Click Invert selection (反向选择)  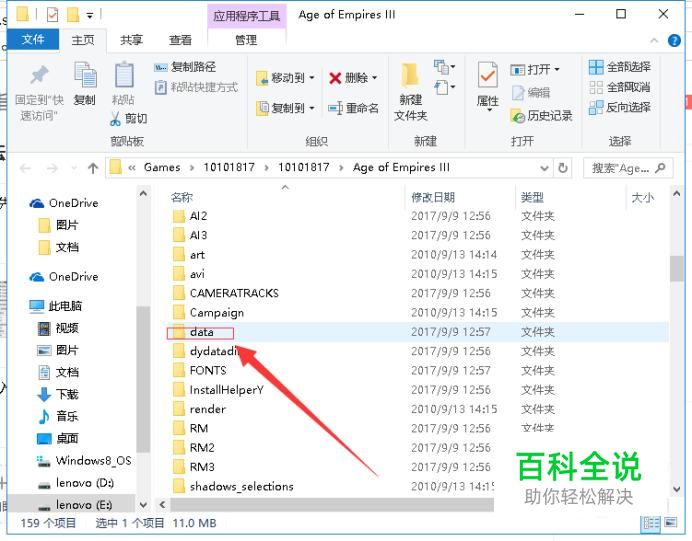[620, 107]
